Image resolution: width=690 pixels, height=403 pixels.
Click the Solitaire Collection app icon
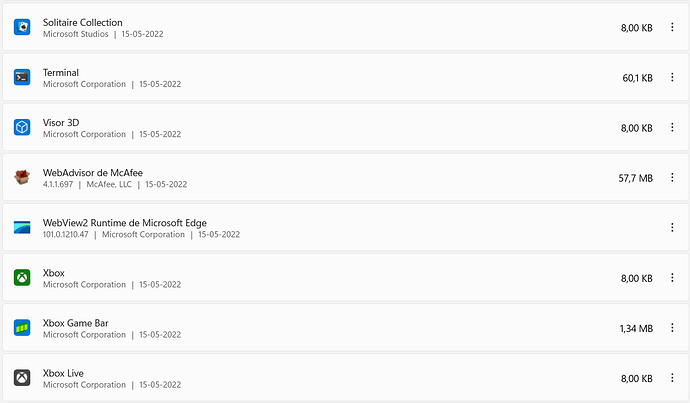(22, 27)
